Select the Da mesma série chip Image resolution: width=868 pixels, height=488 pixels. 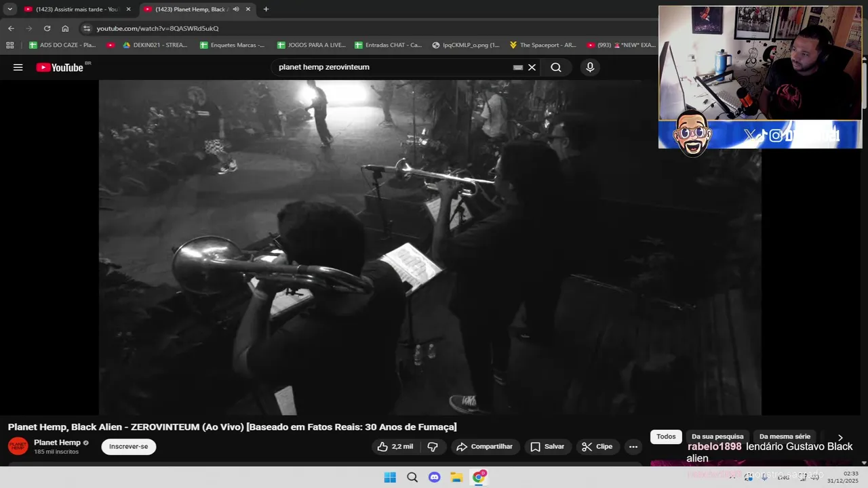(x=785, y=437)
